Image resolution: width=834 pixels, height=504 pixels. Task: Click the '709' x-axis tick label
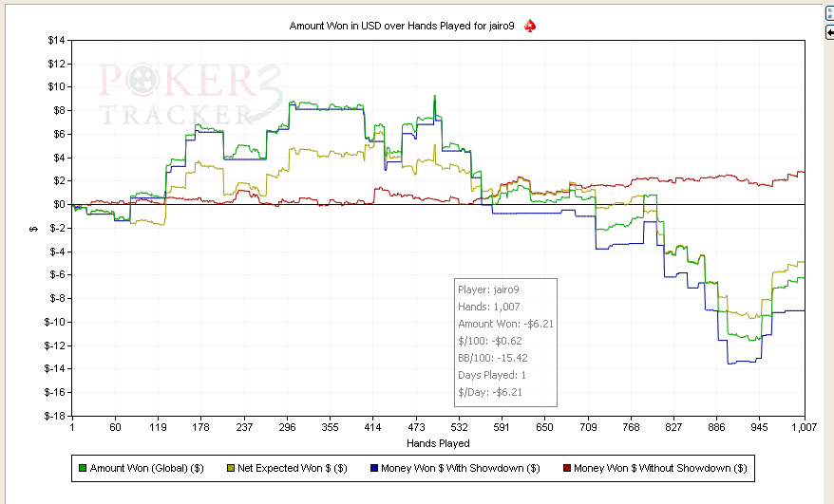coord(588,427)
